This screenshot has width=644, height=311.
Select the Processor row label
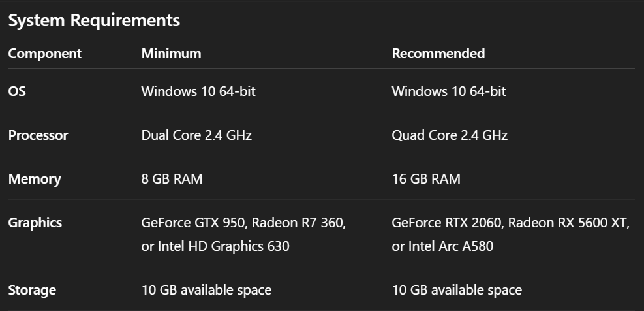(38, 136)
